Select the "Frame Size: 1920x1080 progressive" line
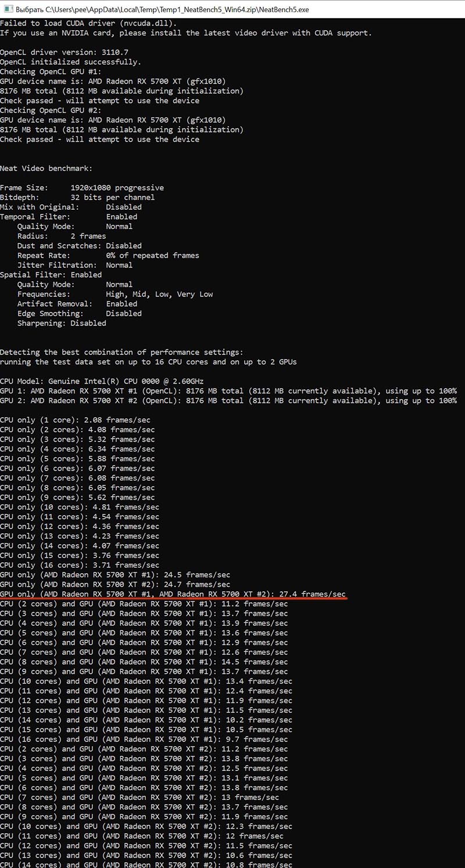 click(82, 188)
